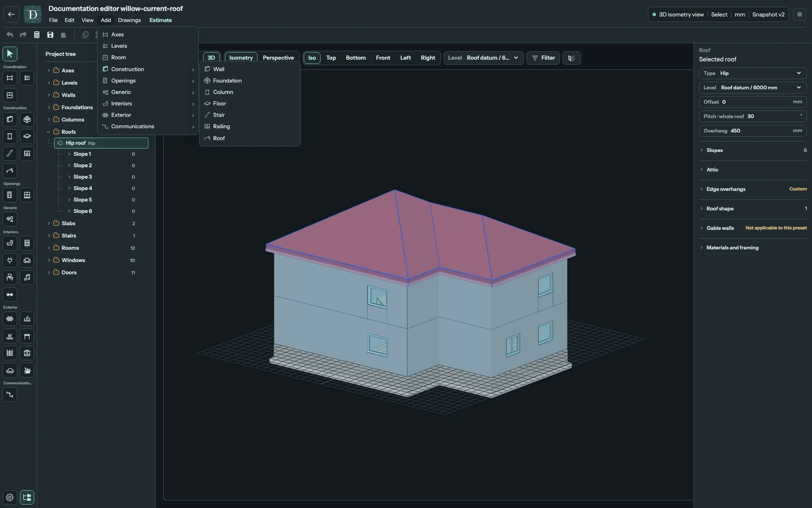The image size is (812, 508).
Task: Click the undo arrow icon
Action: click(x=10, y=35)
